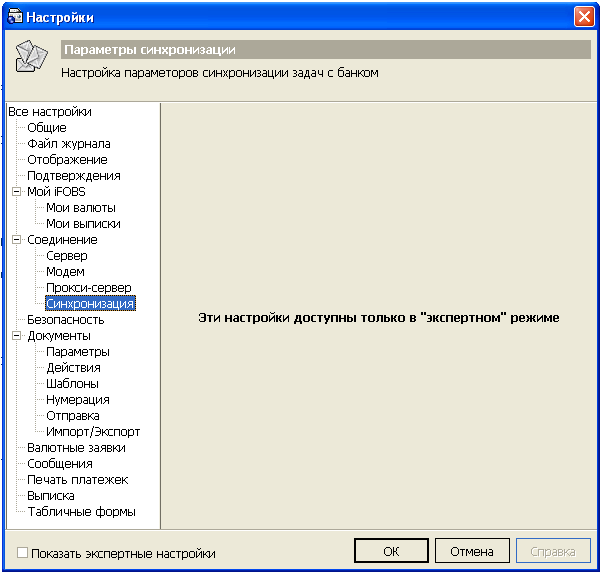Close the Настройки dialog window
602x575 pixels.
click(584, 17)
